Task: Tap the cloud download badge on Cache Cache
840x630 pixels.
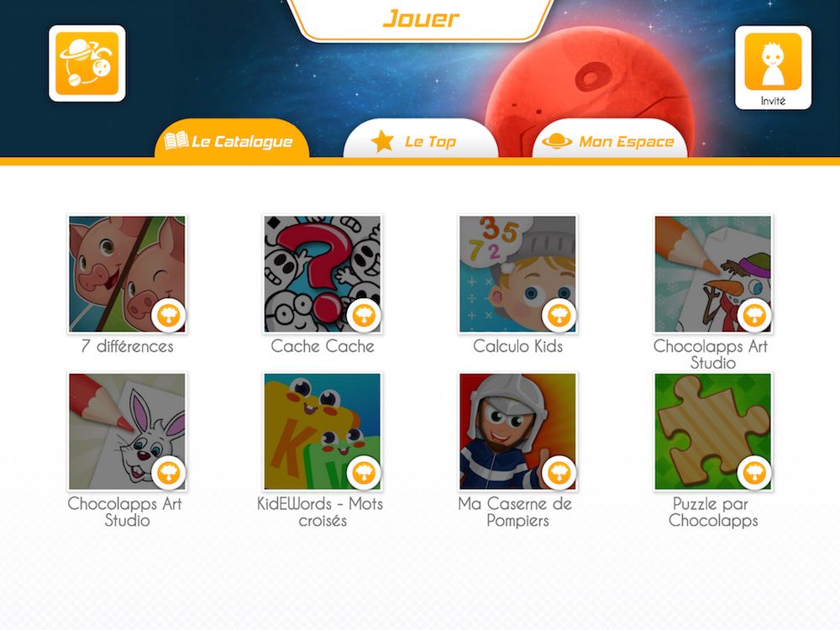Action: pyautogui.click(x=364, y=315)
